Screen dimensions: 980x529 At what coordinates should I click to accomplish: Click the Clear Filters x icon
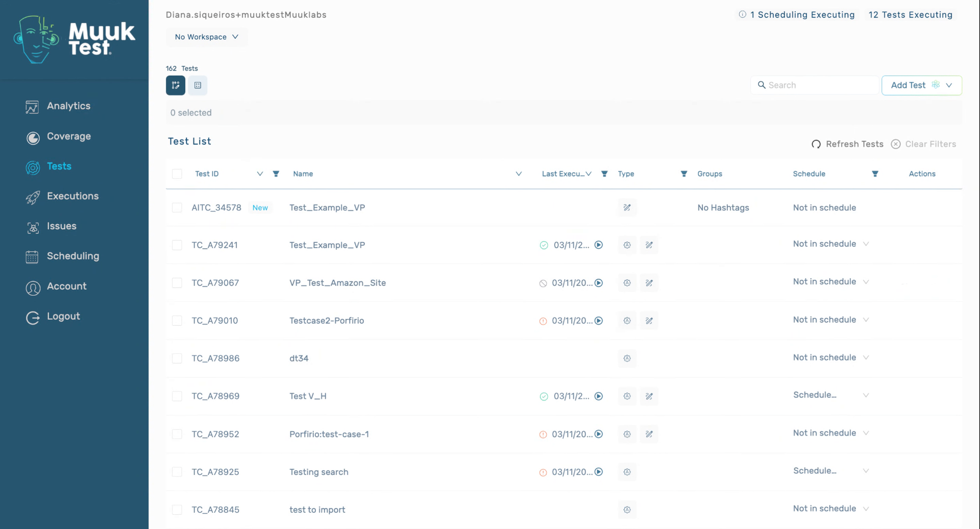(x=896, y=144)
